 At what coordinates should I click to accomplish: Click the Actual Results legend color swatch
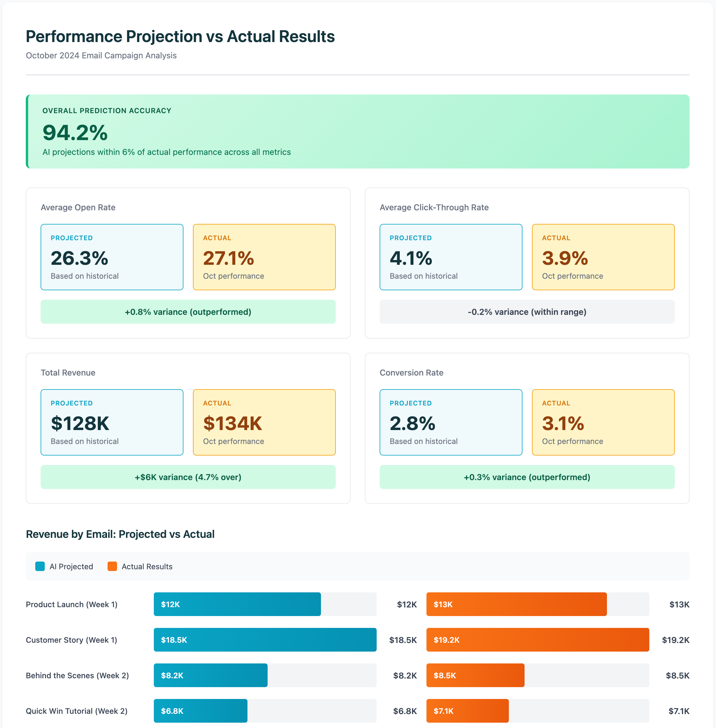pyautogui.click(x=112, y=566)
